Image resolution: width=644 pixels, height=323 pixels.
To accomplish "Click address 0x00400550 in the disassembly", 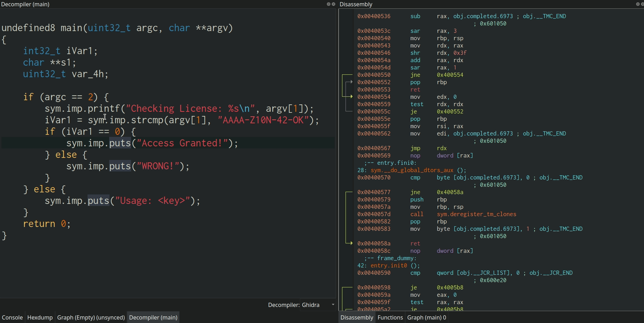I will (374, 75).
